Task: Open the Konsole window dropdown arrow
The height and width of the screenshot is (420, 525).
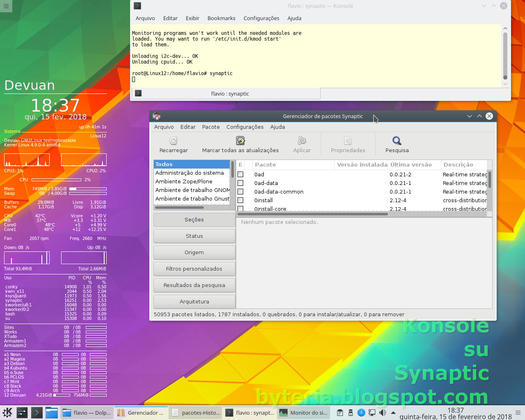Action: pos(484,6)
